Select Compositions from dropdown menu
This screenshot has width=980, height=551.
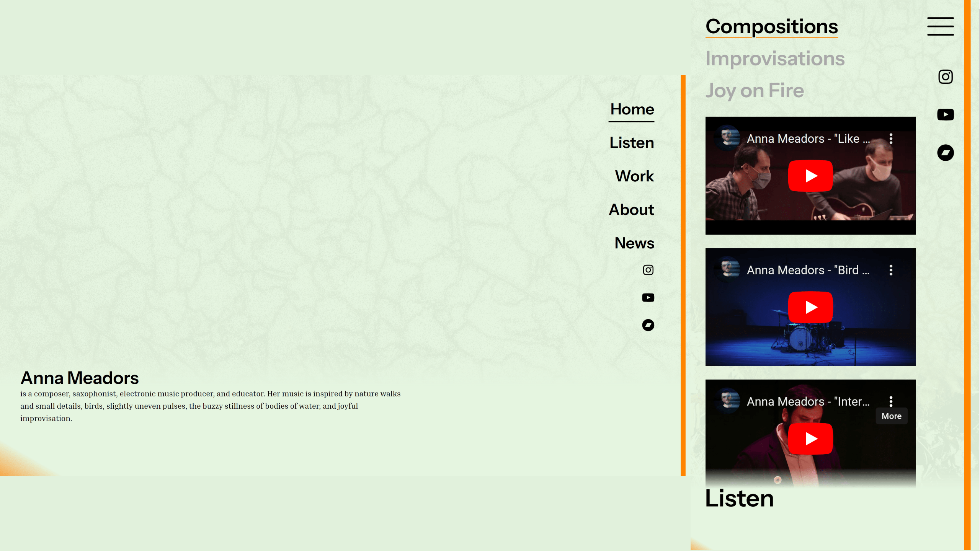point(771,26)
